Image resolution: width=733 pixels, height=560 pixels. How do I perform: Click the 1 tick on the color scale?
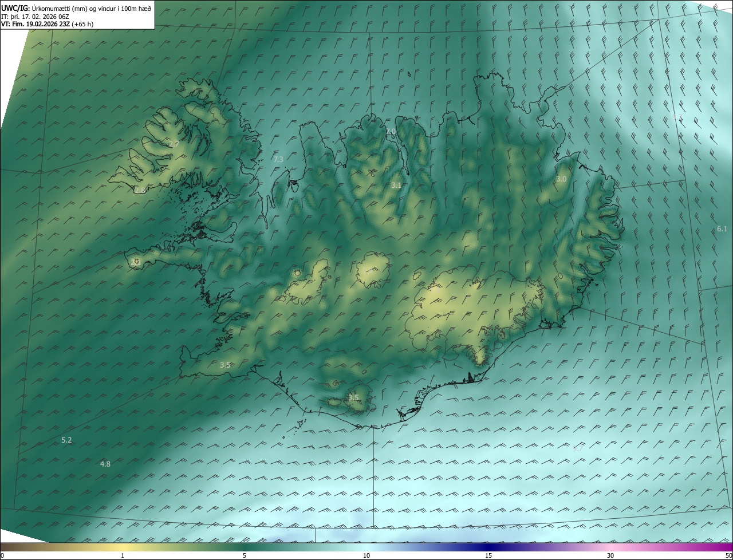pyautogui.click(x=123, y=555)
